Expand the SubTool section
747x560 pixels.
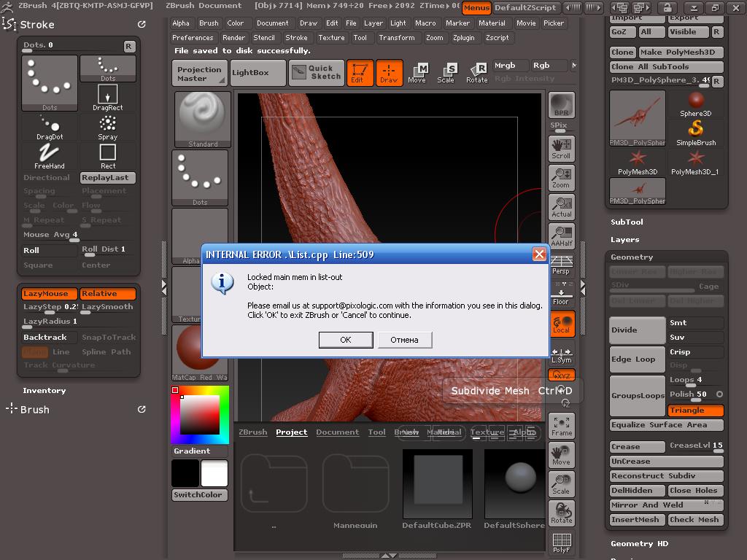click(627, 222)
